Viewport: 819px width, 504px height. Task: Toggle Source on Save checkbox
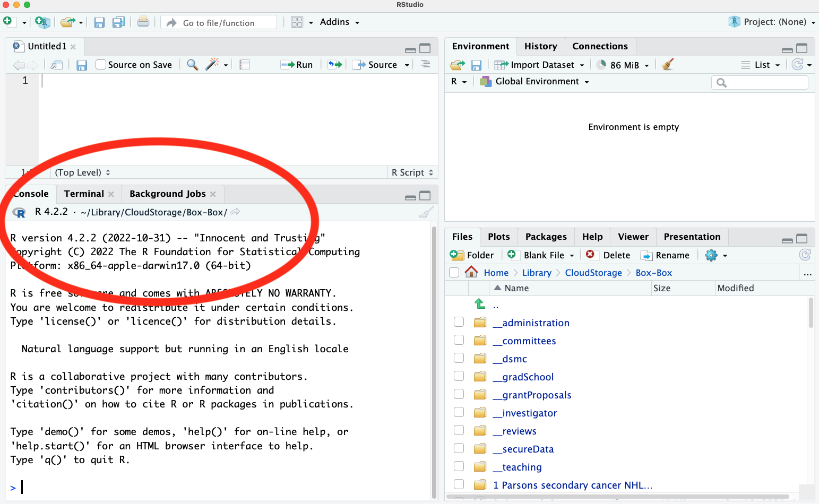(x=101, y=65)
